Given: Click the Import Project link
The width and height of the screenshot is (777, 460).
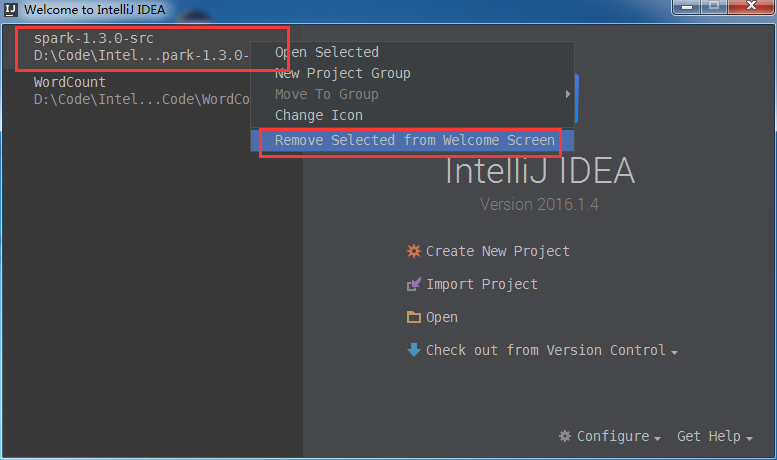Looking at the screenshot, I should [482, 284].
